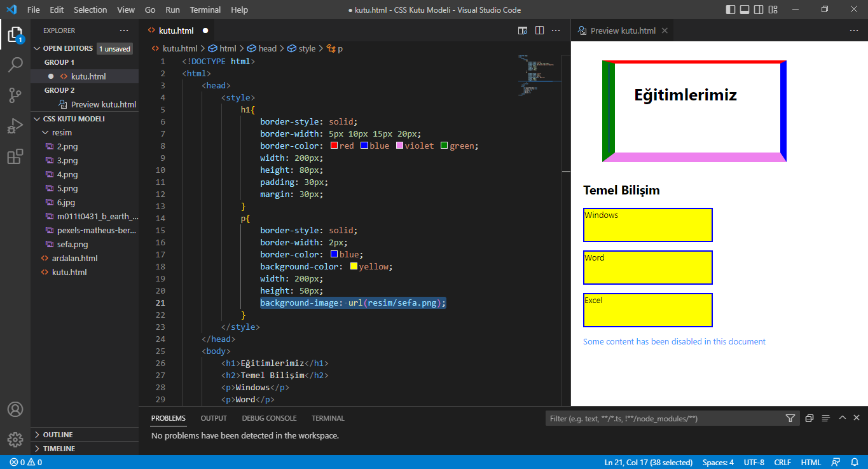Open ardalan.html in the explorer
This screenshot has height=469, width=868.
74,259
